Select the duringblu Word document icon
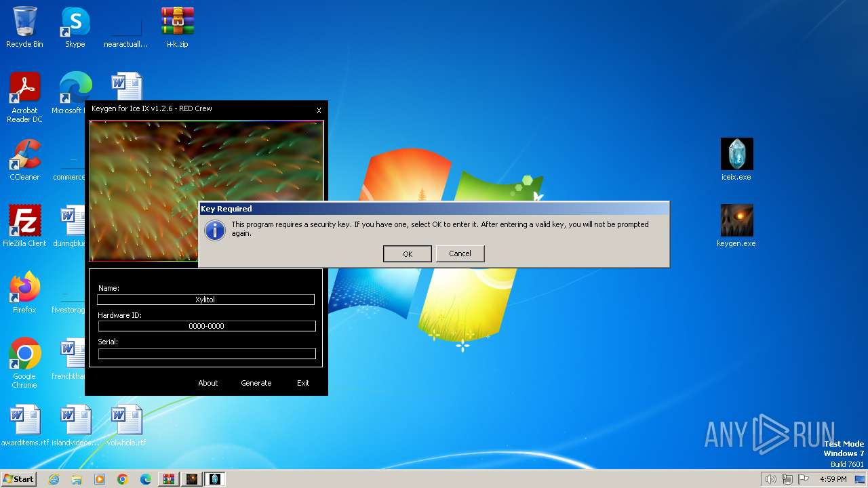 tap(68, 226)
